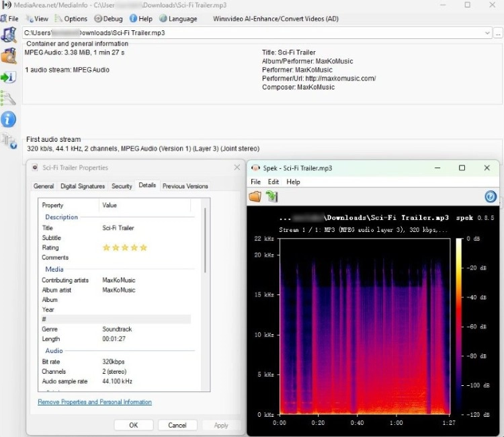Viewport: 504px width, 437px height.
Task: Click MediaInfo open file sidebar icon
Action: 9,35
